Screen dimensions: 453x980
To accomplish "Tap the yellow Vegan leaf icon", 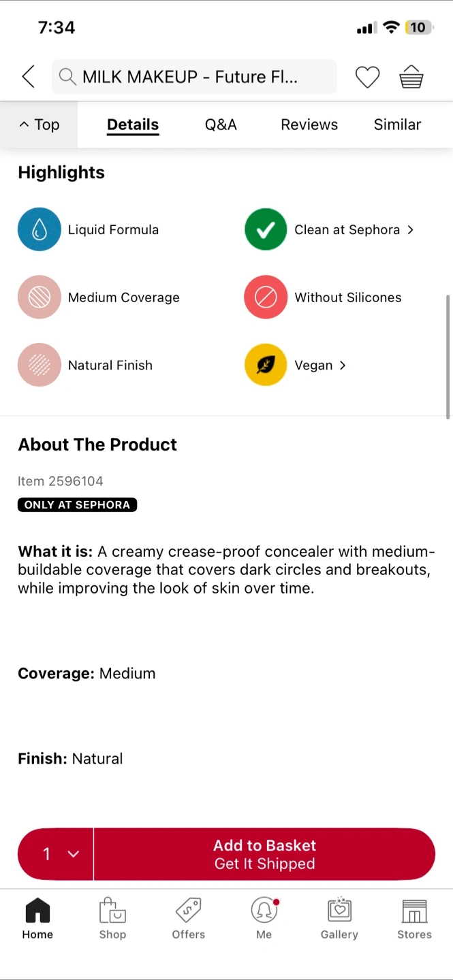I will 266,365.
